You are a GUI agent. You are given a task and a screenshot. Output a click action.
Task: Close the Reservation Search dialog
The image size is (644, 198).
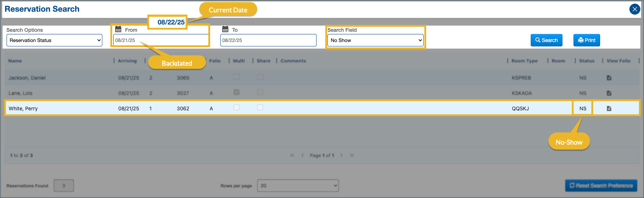pyautogui.click(x=634, y=9)
